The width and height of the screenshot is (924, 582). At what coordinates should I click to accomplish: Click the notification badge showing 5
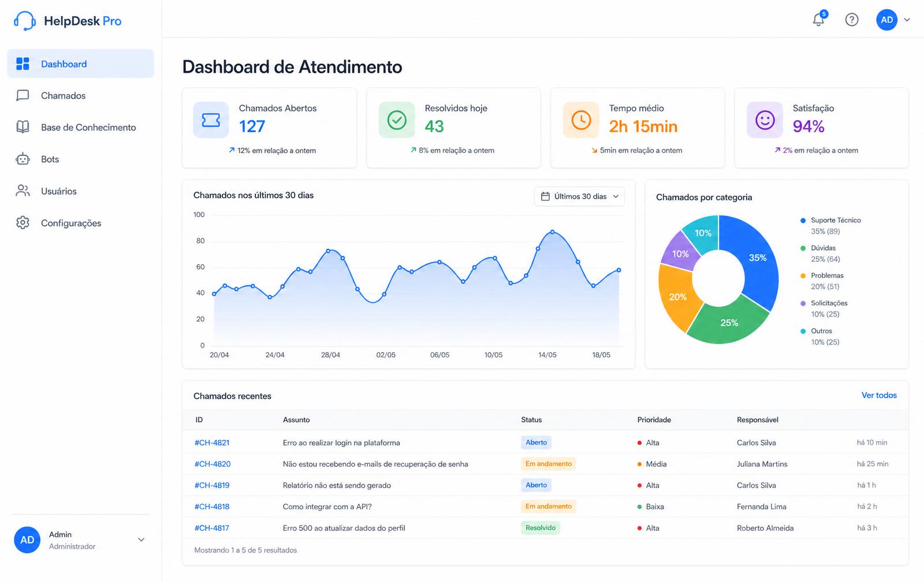point(824,14)
